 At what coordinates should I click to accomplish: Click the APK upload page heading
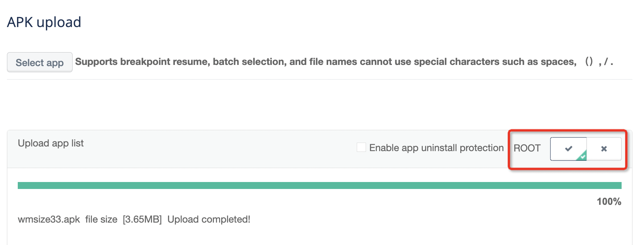tap(44, 22)
